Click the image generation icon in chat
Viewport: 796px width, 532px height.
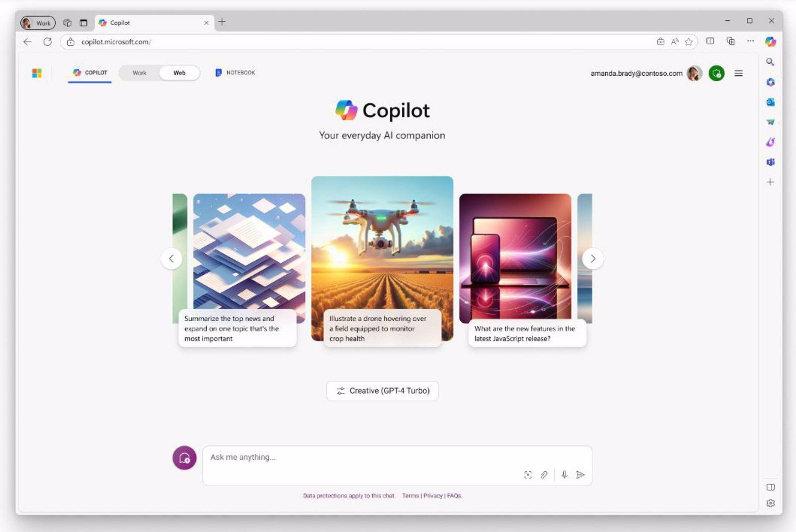tap(526, 474)
